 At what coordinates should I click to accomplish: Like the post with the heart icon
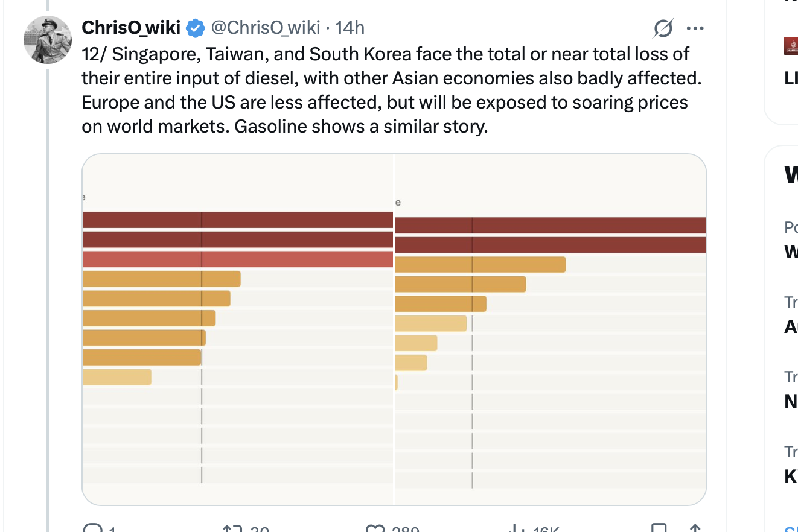375,529
